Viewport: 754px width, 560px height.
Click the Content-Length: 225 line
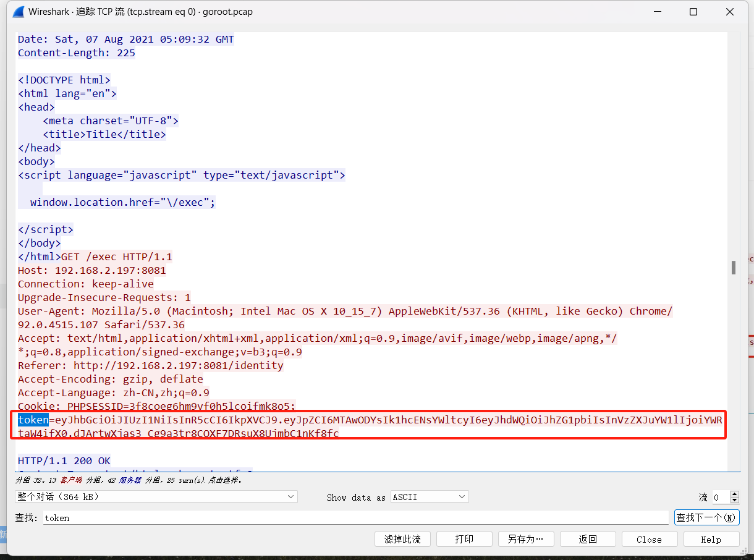[77, 53]
